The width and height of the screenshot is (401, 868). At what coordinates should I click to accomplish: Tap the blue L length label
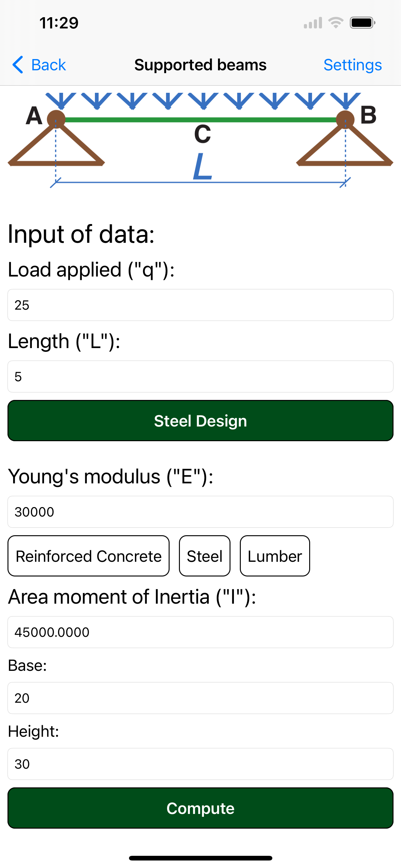pyautogui.click(x=203, y=166)
